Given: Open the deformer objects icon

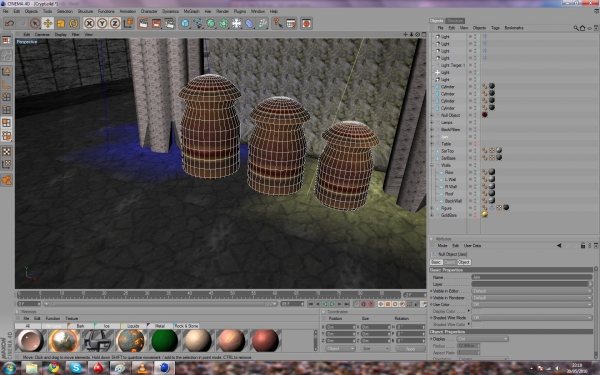Looking at the screenshot, I should click(249, 23).
